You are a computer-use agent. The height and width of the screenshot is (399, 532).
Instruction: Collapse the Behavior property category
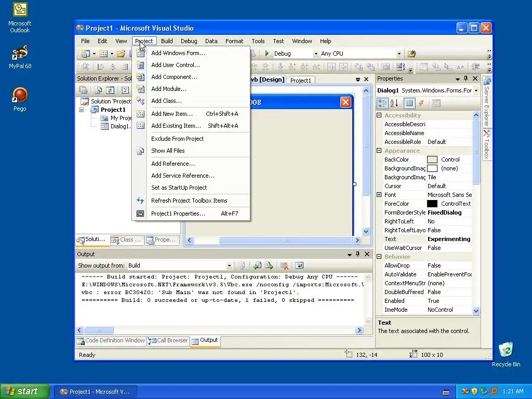pos(379,257)
